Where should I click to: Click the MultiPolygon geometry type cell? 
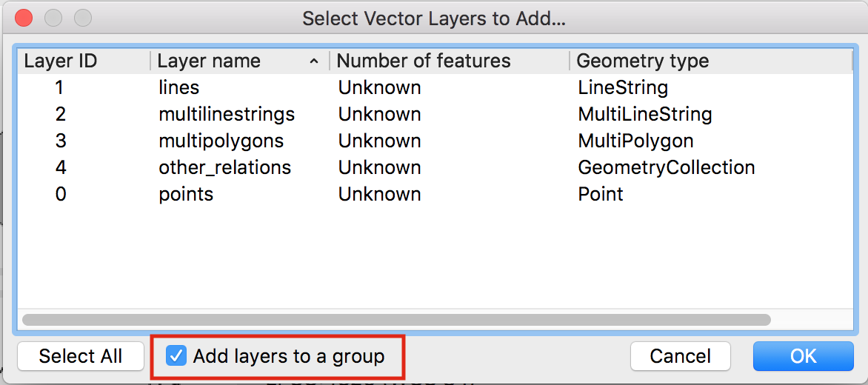point(635,141)
